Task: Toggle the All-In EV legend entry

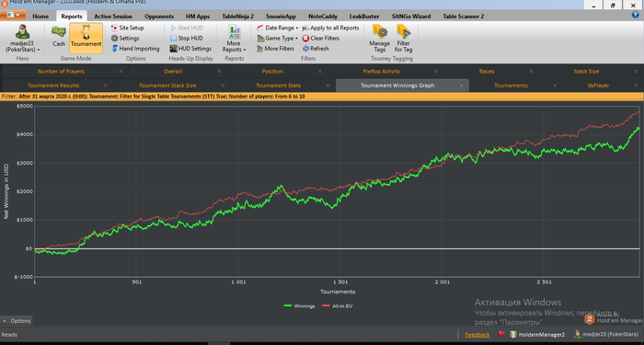Action: (x=338, y=306)
